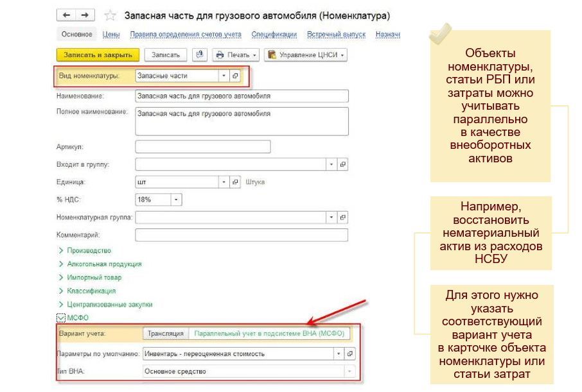Open Параметры по умолчанию record icon
The image size is (582, 392).
pyautogui.click(x=350, y=354)
